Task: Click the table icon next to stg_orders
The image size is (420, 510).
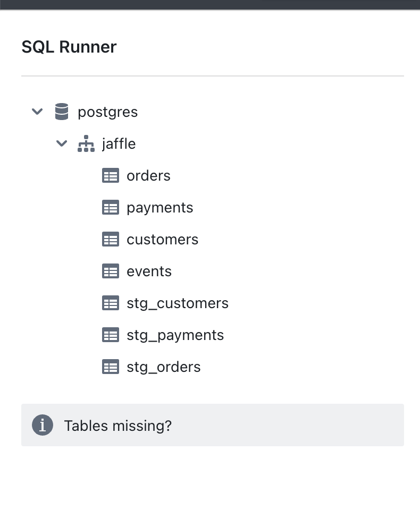Action: pyautogui.click(x=111, y=367)
